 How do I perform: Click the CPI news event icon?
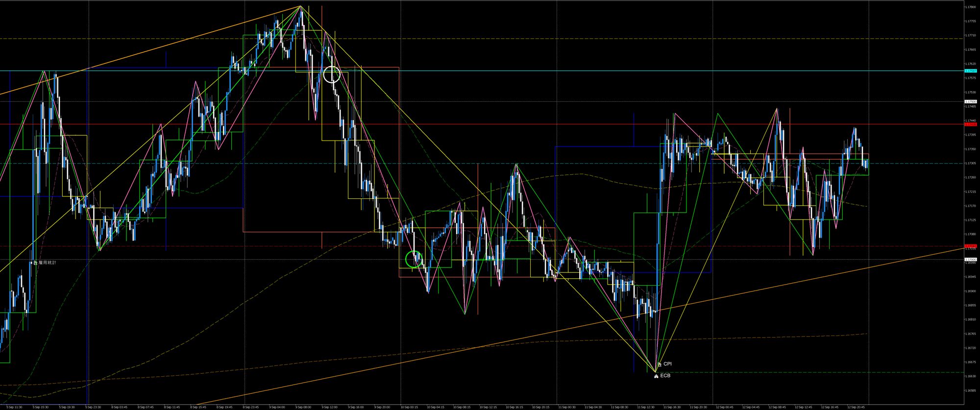click(660, 364)
